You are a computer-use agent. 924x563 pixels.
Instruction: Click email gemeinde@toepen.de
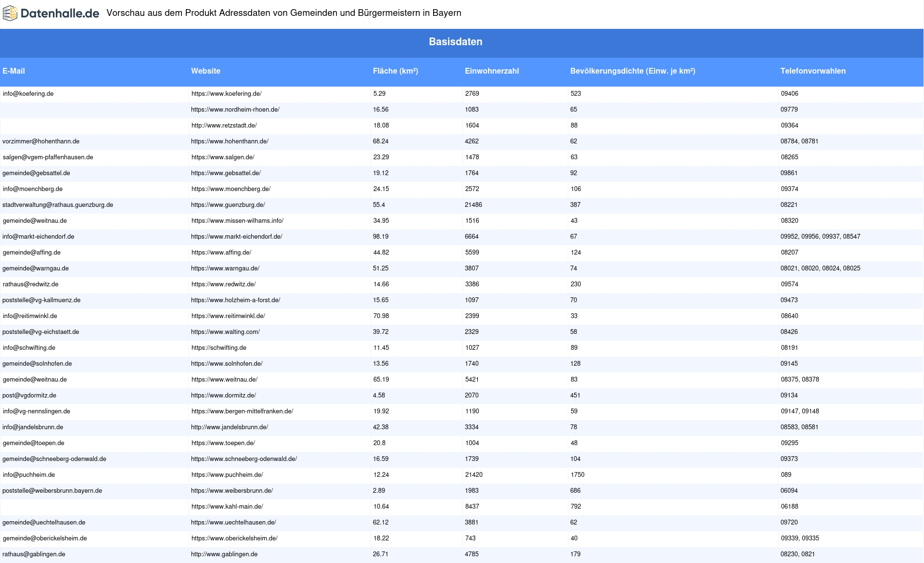[x=33, y=443]
